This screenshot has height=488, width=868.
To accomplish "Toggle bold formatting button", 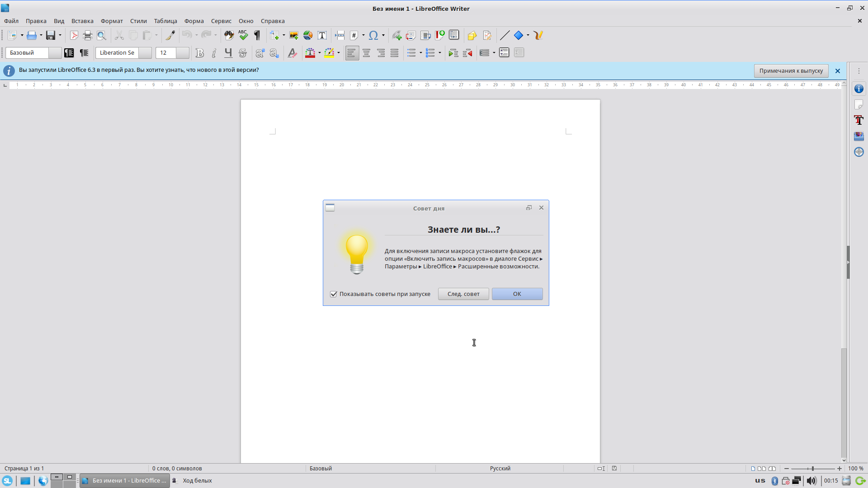I will [x=199, y=53].
